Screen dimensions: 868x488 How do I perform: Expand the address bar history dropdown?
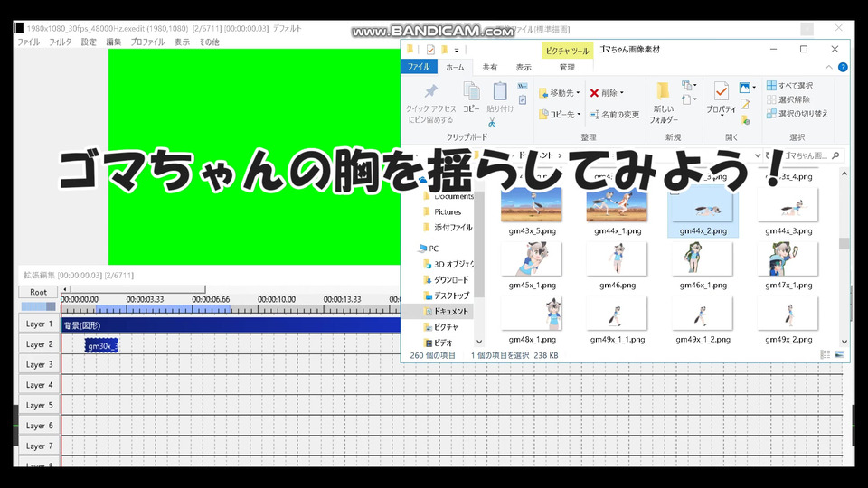[x=758, y=155]
